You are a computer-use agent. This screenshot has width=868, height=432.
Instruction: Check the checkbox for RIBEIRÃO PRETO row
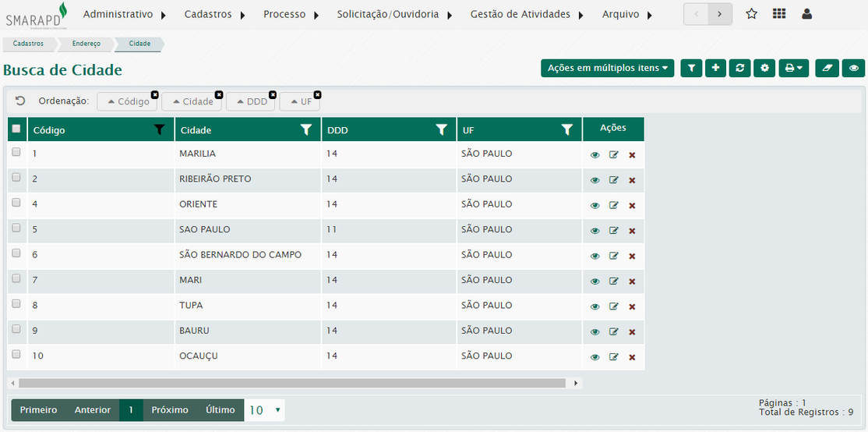point(16,178)
